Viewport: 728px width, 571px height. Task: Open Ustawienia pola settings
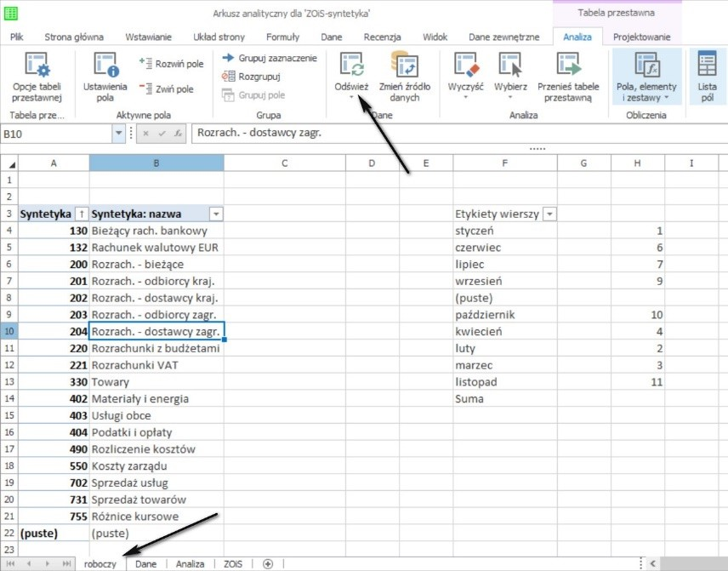pyautogui.click(x=105, y=77)
